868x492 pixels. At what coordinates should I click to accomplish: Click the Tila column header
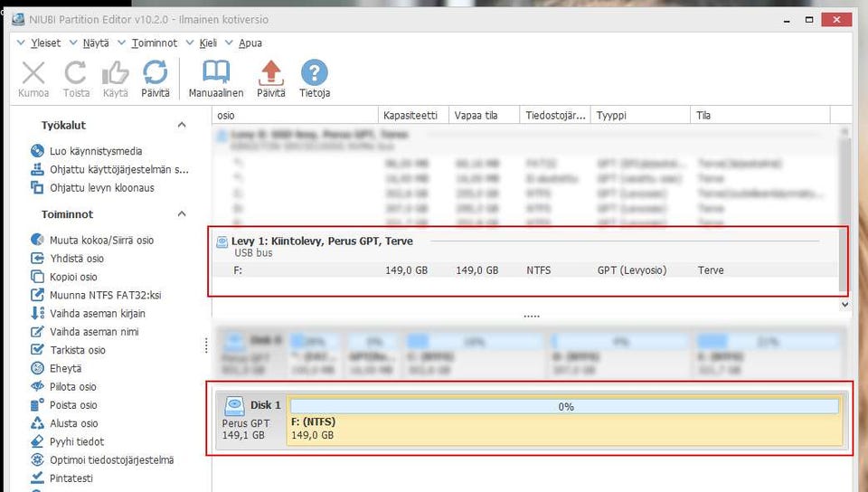tap(760, 115)
